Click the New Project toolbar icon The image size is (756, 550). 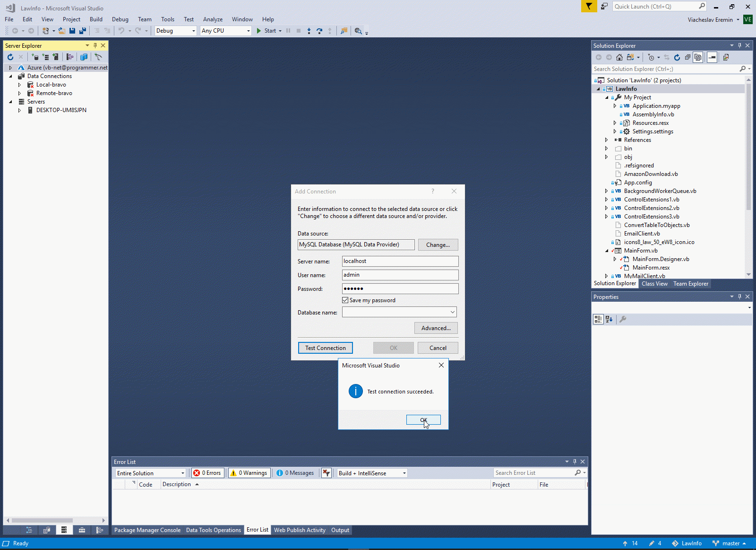pos(45,31)
